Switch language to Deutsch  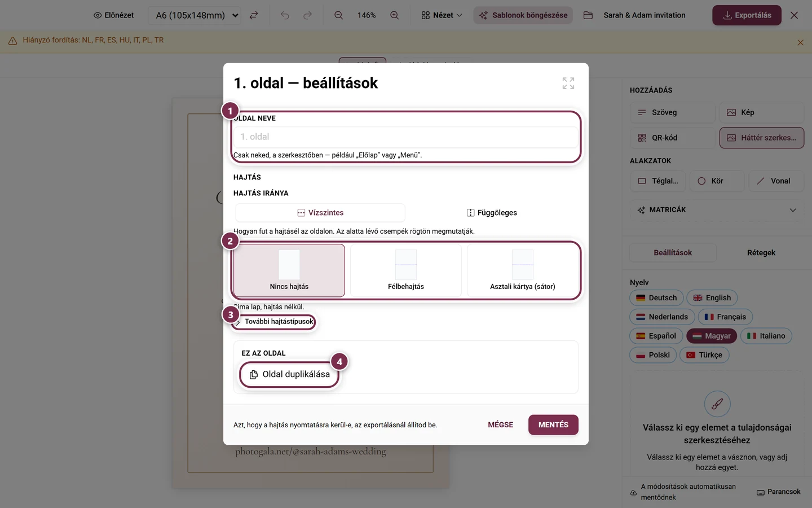[656, 298]
